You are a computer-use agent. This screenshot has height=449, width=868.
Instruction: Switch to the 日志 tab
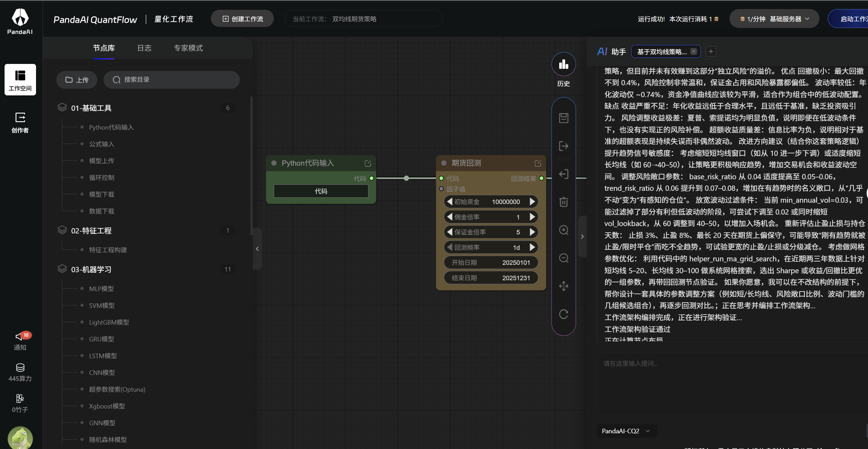pyautogui.click(x=144, y=48)
